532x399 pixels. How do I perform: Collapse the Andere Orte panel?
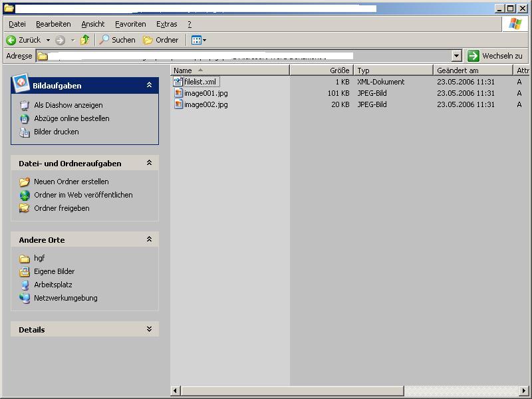pos(149,239)
